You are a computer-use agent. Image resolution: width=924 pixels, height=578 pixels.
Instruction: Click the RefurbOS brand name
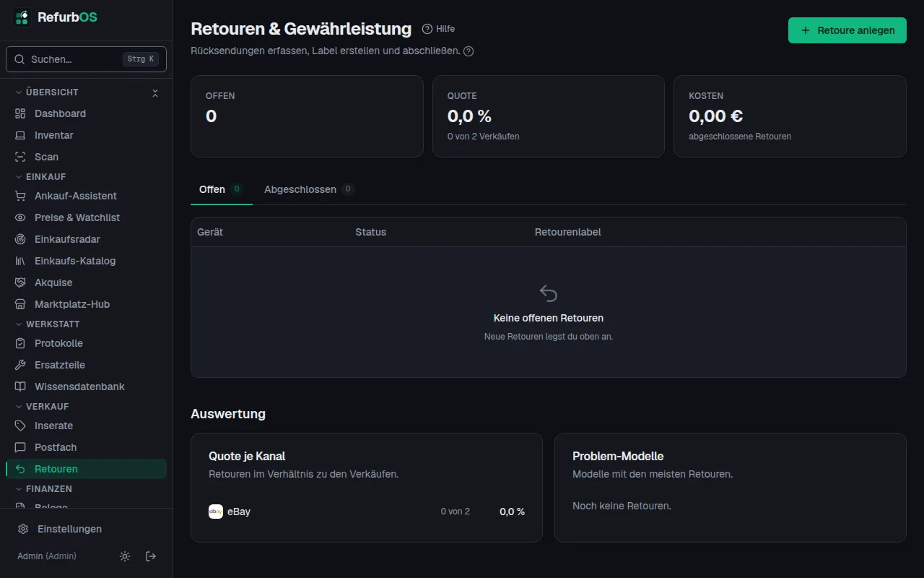(x=67, y=17)
